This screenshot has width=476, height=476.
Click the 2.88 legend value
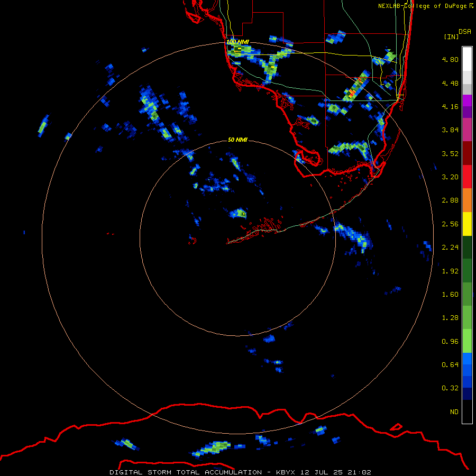[450, 200]
